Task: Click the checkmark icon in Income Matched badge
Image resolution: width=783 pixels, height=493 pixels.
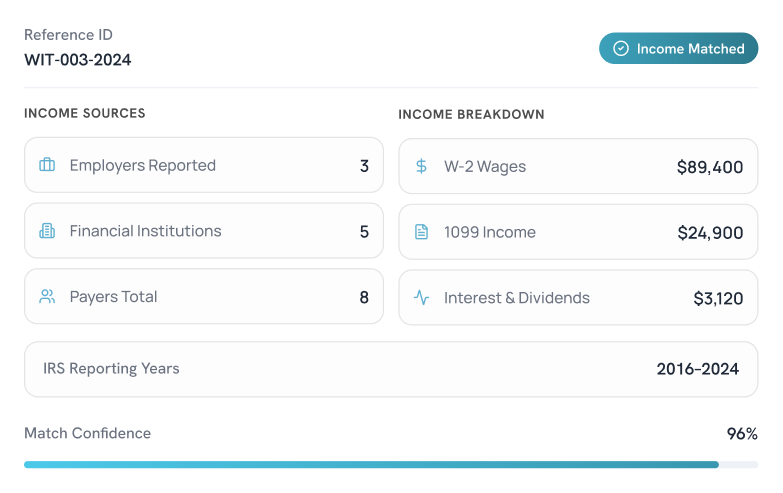Action: [620, 48]
